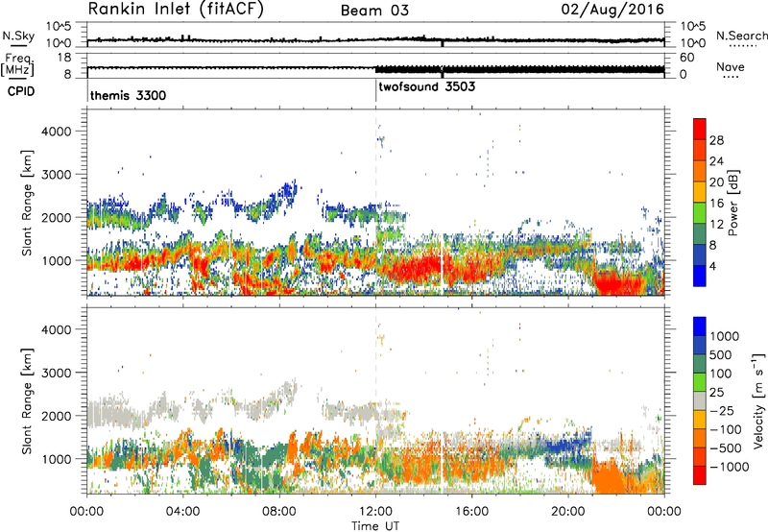
Task: Click the date '02/Aug/2016'
Action: pos(612,10)
